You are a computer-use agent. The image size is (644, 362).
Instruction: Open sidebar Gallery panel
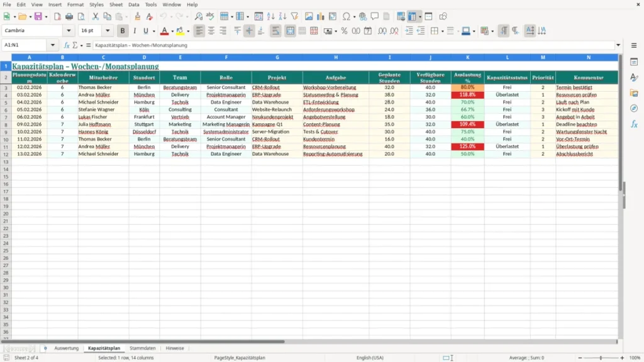(x=634, y=93)
